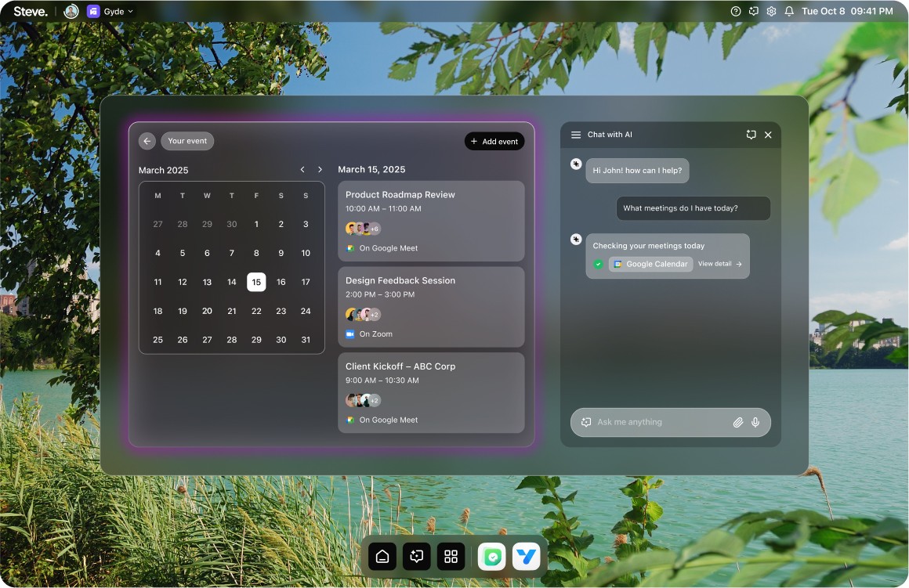Open the Design Feedback Session event
This screenshot has height=588, width=909.
coord(431,307)
